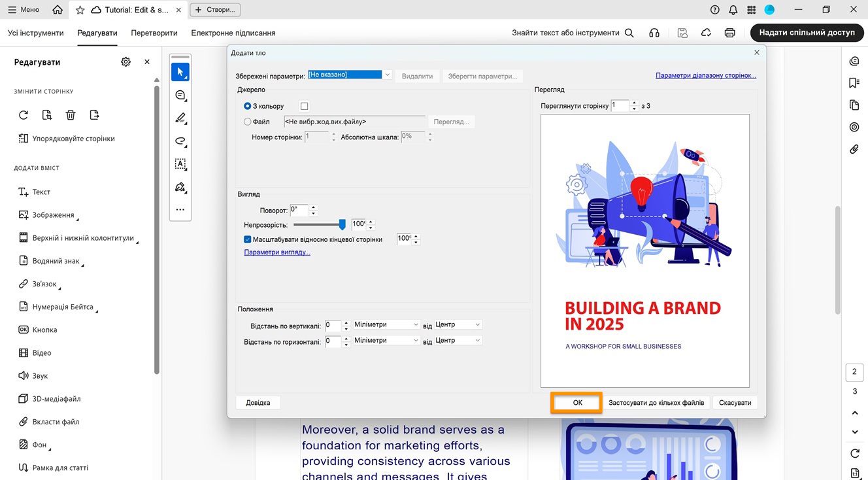Viewport: 868px width, 480px height.
Task: Open Параметри вигляду link
Action: click(277, 252)
